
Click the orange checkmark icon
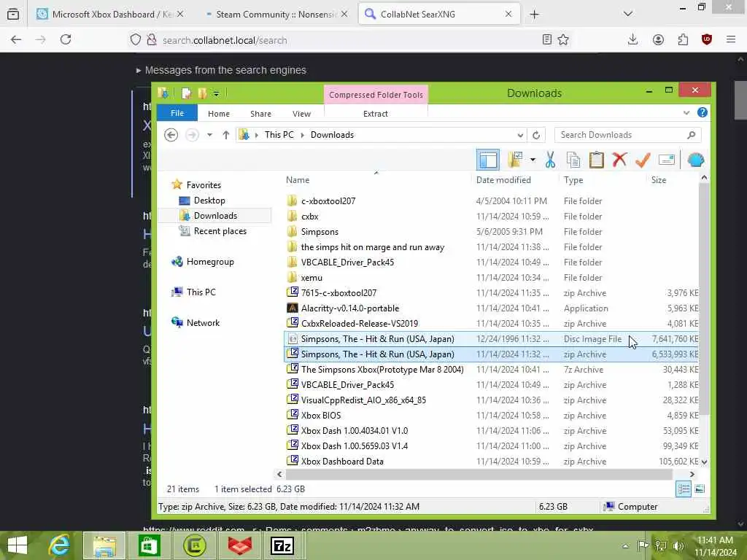click(x=643, y=160)
